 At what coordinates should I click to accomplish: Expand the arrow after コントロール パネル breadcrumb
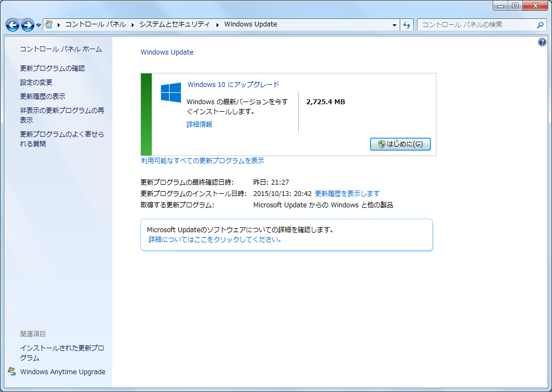click(x=133, y=25)
